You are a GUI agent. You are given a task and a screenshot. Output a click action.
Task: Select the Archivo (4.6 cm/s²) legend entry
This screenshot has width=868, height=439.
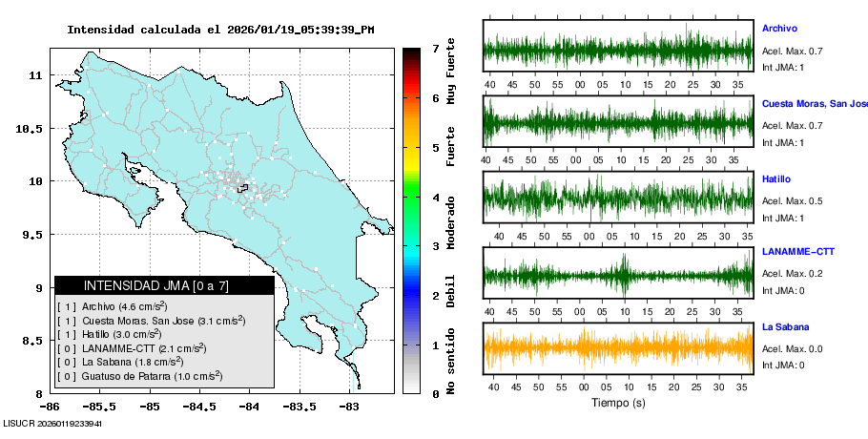point(113,306)
